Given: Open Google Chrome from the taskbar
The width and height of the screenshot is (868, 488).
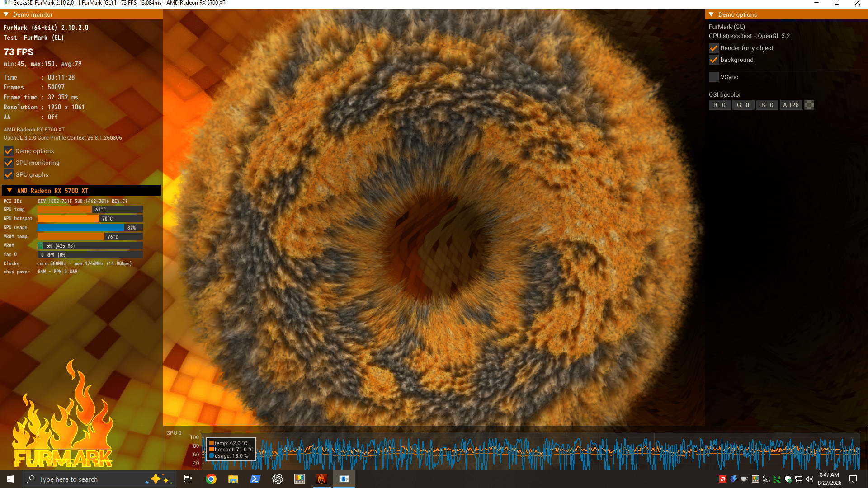Looking at the screenshot, I should click(211, 479).
